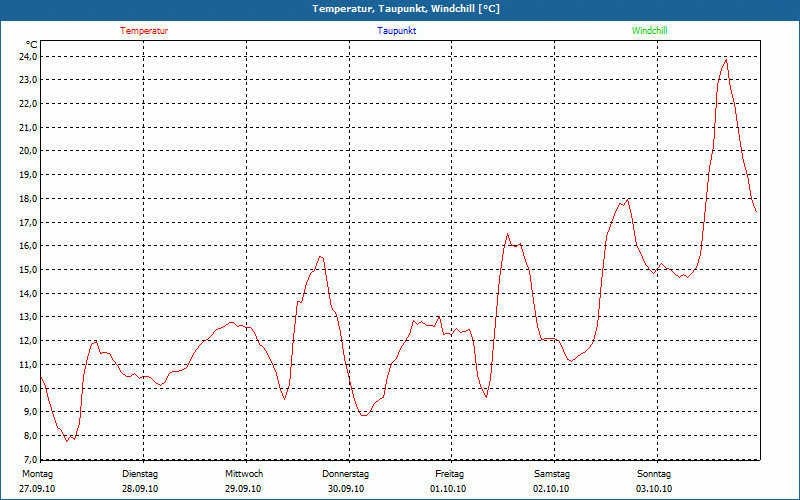Click the 9,0 y-axis value

(30, 412)
